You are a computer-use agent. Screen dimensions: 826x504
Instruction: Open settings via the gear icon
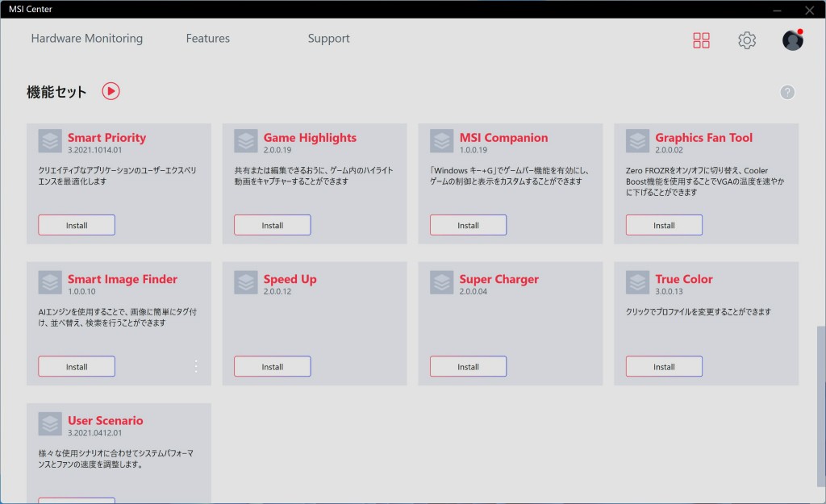[x=747, y=40]
